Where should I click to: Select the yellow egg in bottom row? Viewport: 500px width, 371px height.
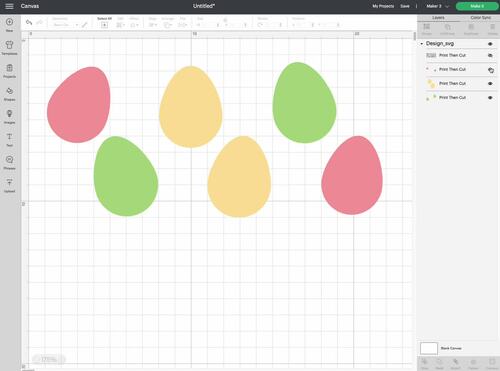tap(239, 177)
